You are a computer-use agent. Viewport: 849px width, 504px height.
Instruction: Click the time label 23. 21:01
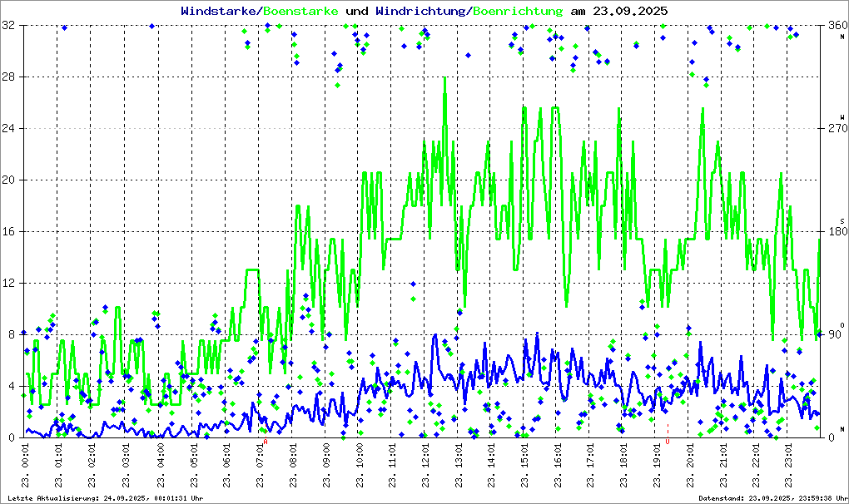coord(723,465)
